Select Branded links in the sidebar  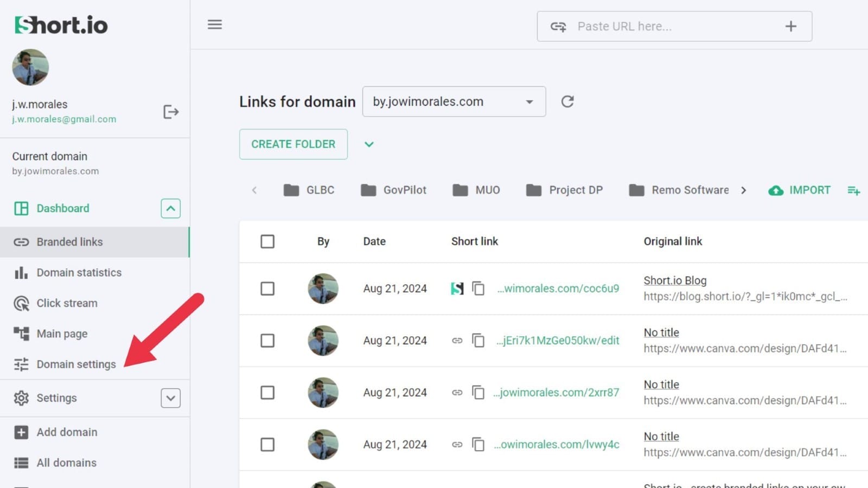tap(94, 242)
